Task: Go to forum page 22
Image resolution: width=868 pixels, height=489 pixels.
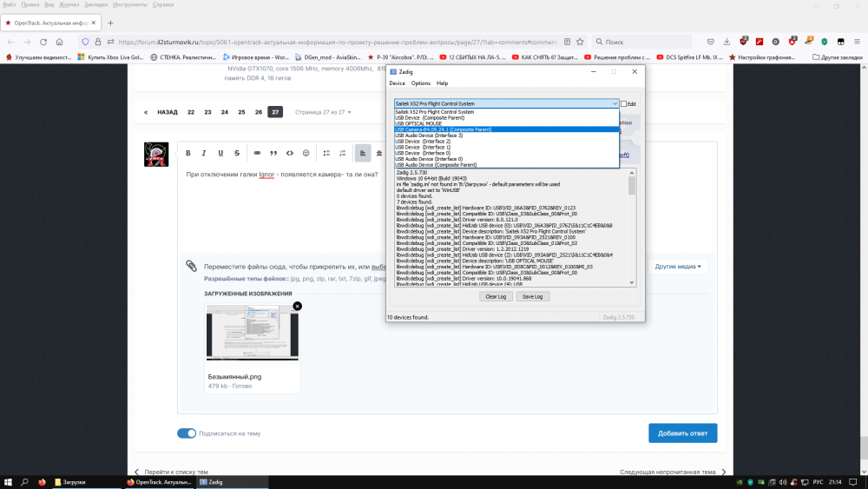Action: 190,112
